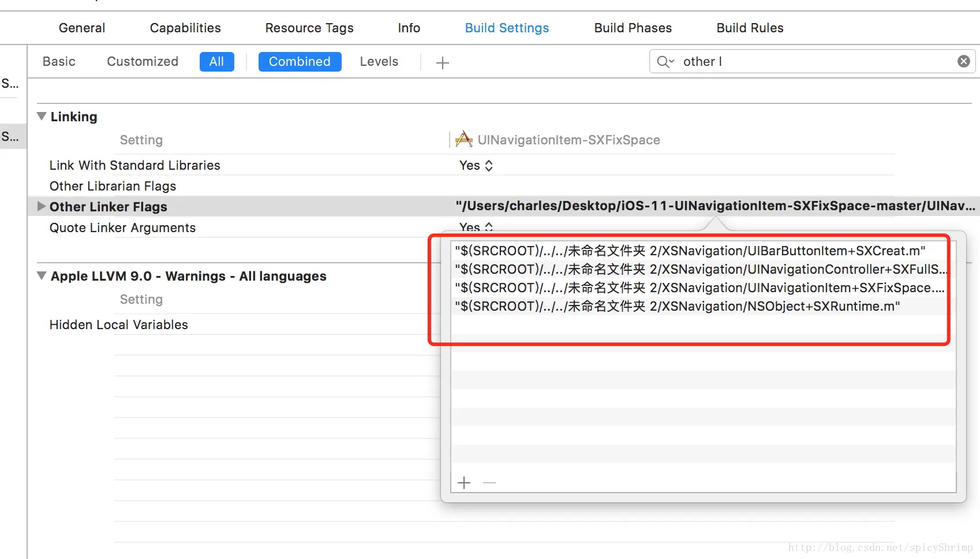Screen dimensions: 980x559
Task: Select the All settings filter
Action: pos(216,62)
